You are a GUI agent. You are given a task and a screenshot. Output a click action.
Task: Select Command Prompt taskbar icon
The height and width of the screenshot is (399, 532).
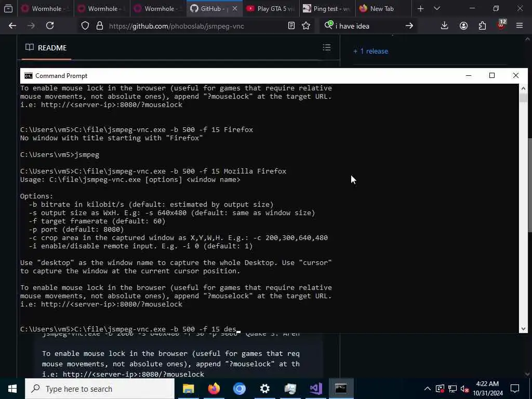click(341, 389)
